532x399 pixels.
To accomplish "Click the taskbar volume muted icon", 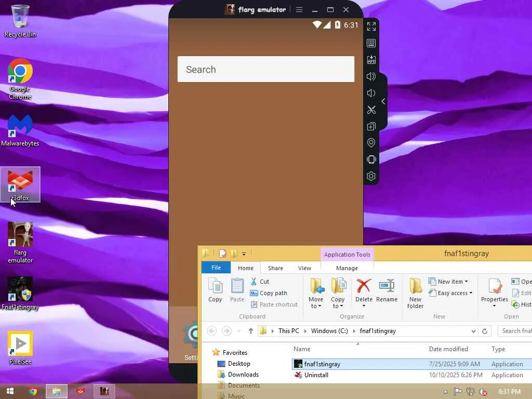I will pyautogui.click(x=483, y=392).
